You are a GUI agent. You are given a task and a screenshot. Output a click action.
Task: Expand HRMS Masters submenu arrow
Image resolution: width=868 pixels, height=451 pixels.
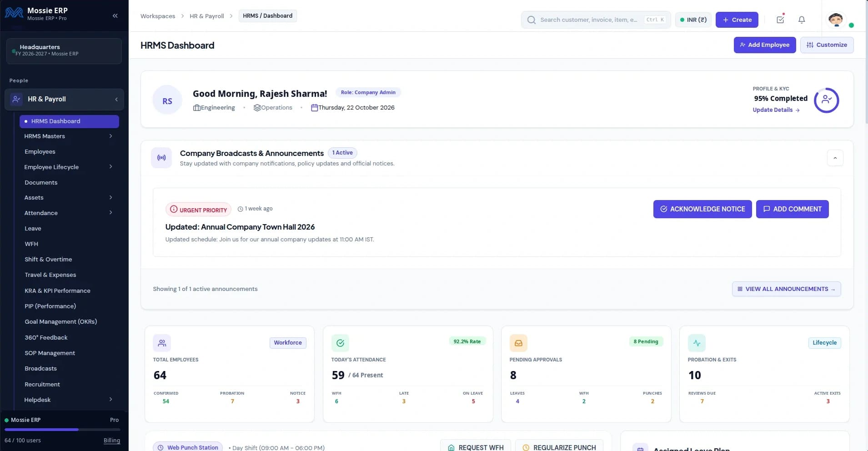[110, 136]
